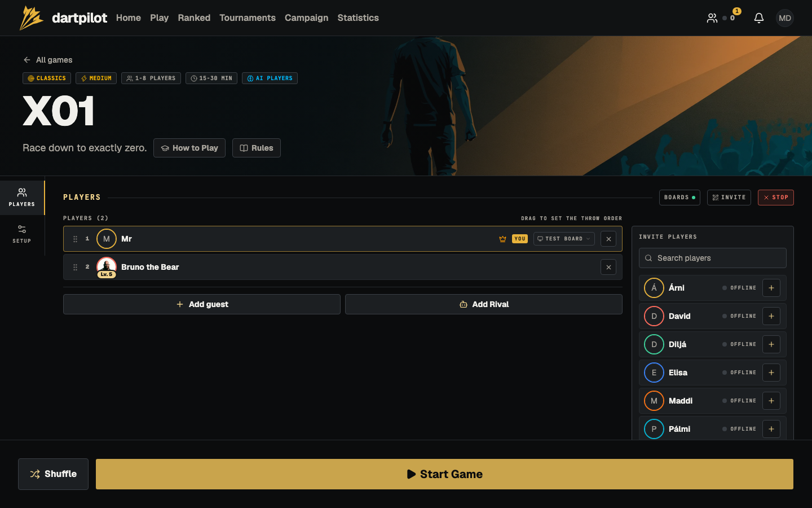Click the crown host icon

tap(502, 239)
